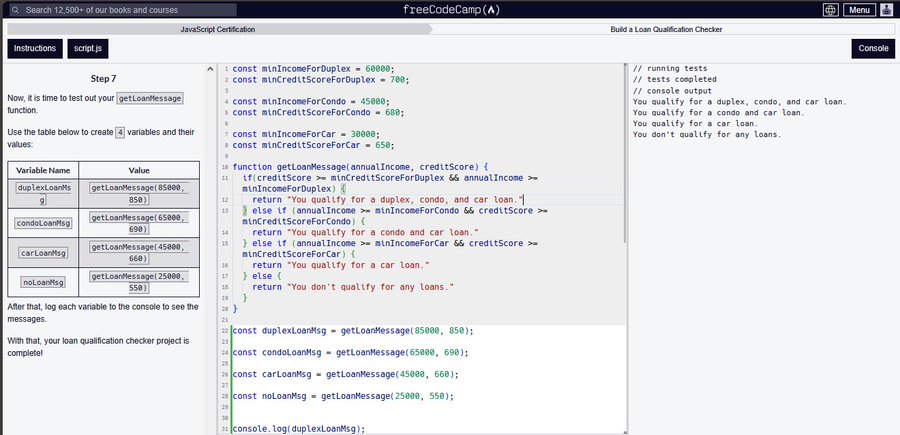Click the carLoanMsg table cell
Screen dimensions: 900x435
[43, 253]
